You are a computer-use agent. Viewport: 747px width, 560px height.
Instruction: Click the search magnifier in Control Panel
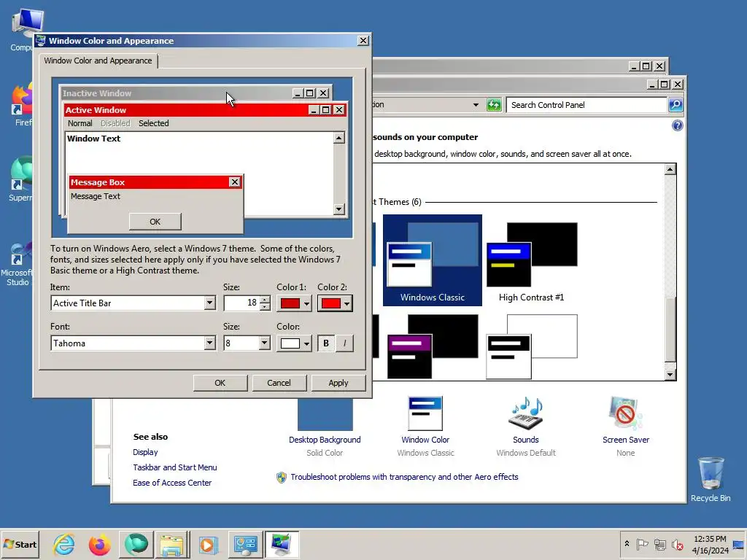(676, 105)
